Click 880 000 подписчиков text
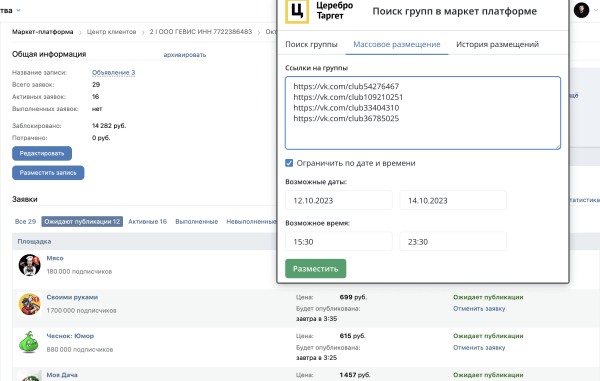Screen dimensions: 600x381 [x=80, y=350]
